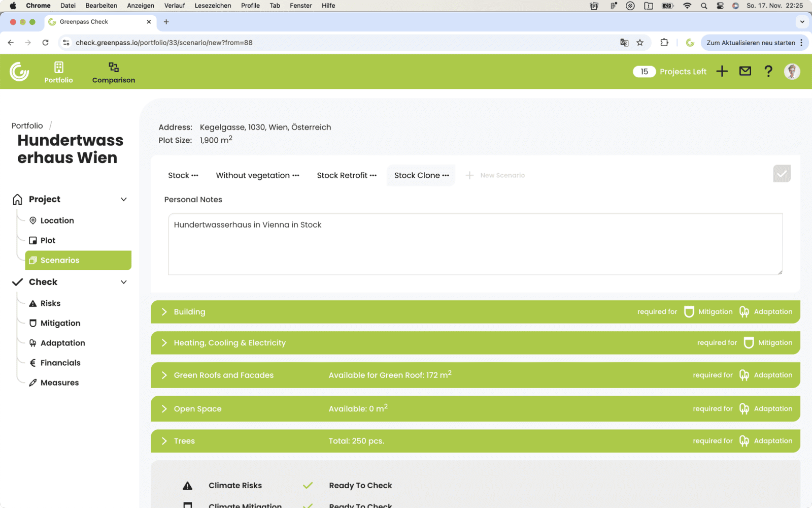Click Adaptation tree icon in Building row
Image resolution: width=812 pixels, height=508 pixels.
[744, 312]
